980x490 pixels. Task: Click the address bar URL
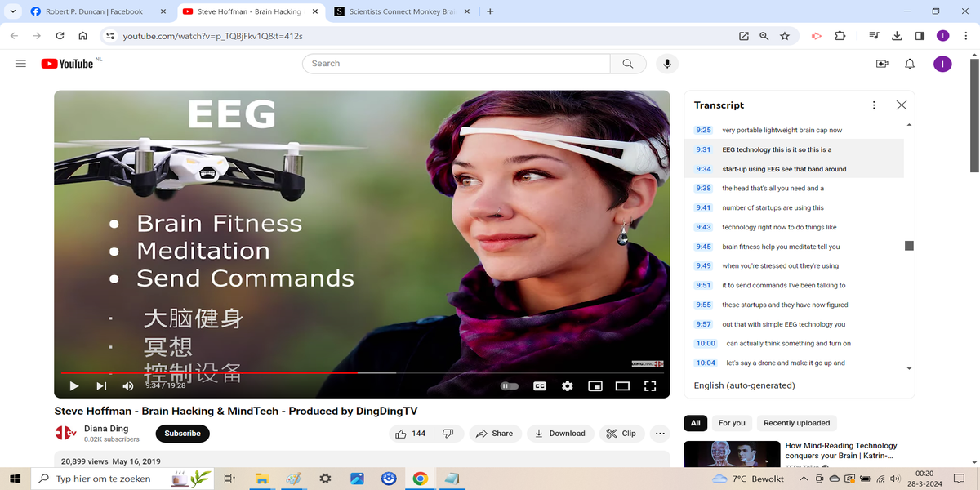(212, 36)
